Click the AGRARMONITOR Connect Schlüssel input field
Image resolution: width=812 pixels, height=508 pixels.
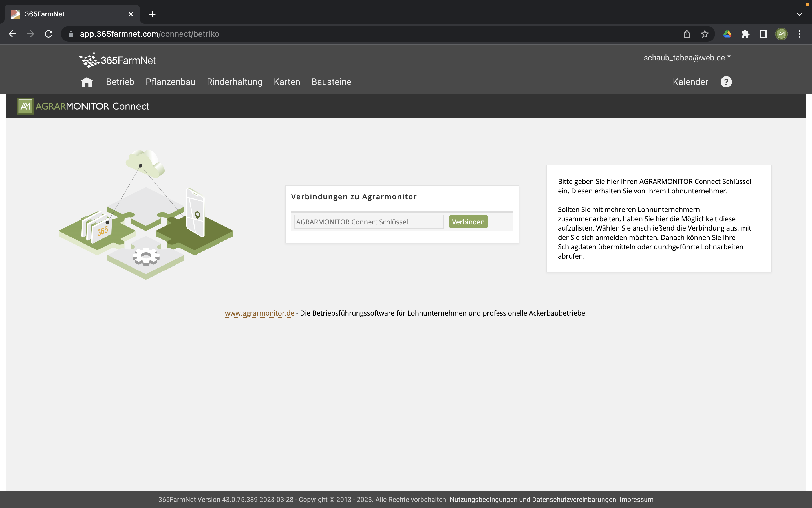pos(369,222)
